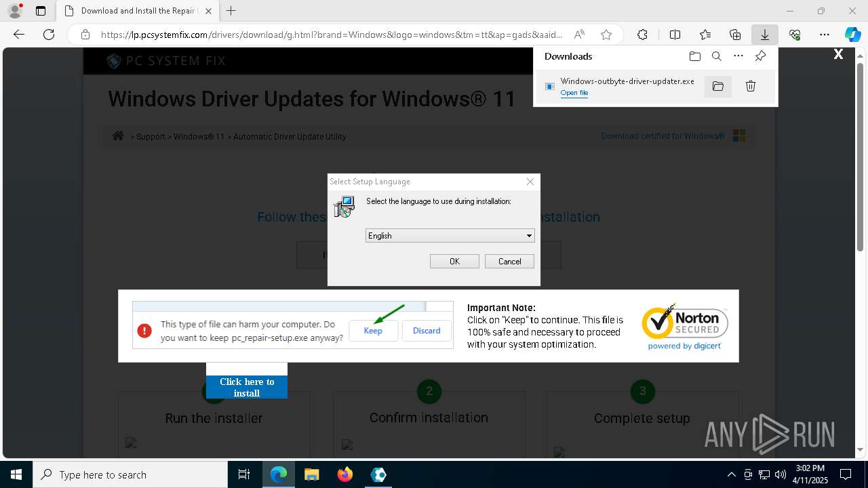Viewport: 868px width, 488px height.
Task: Click the Discard button in image
Action: (x=427, y=331)
